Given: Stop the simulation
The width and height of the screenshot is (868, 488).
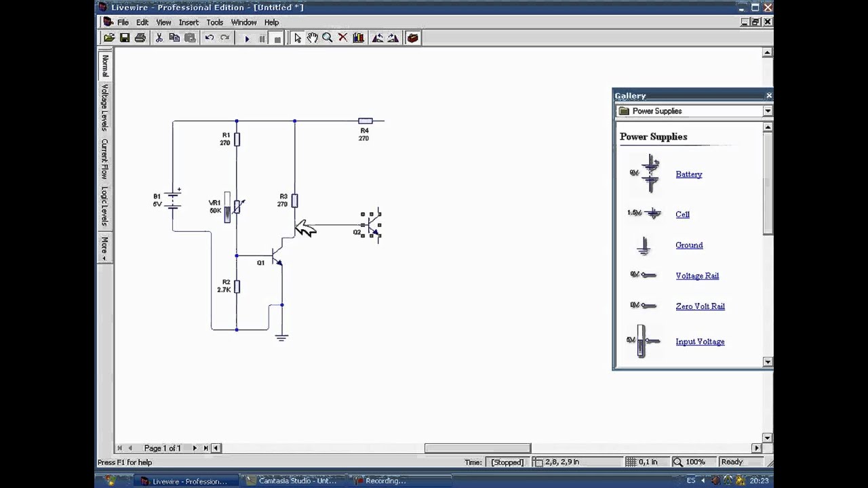Looking at the screenshot, I should pyautogui.click(x=277, y=39).
